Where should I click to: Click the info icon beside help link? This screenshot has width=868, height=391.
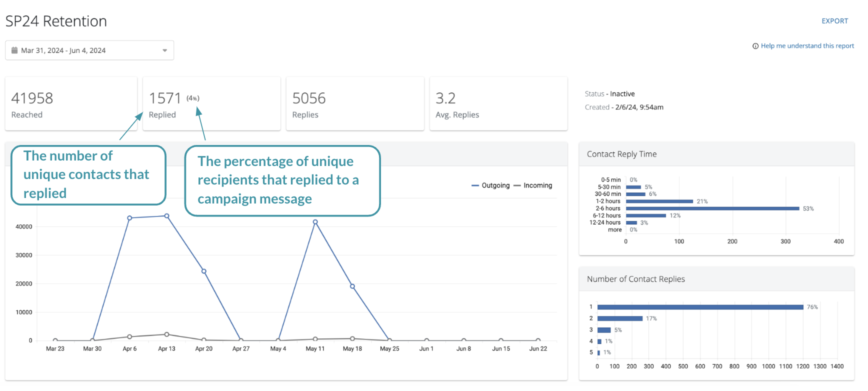[x=755, y=46]
